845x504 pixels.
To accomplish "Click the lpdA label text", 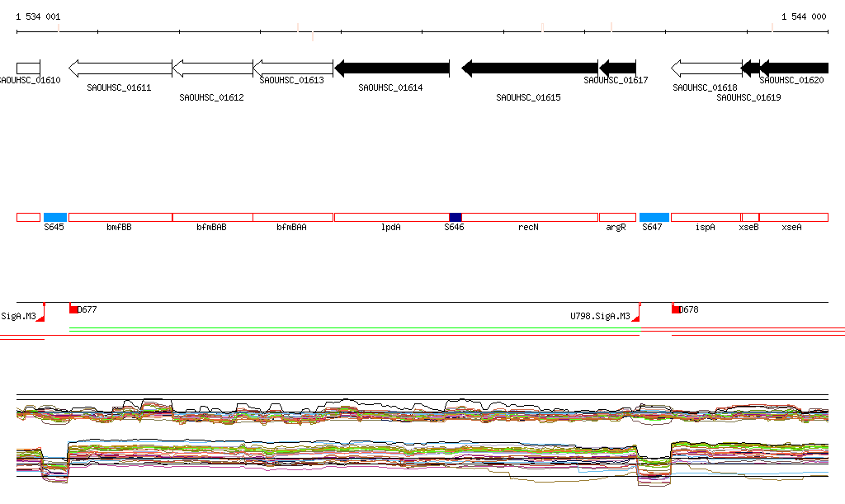I will click(390, 227).
